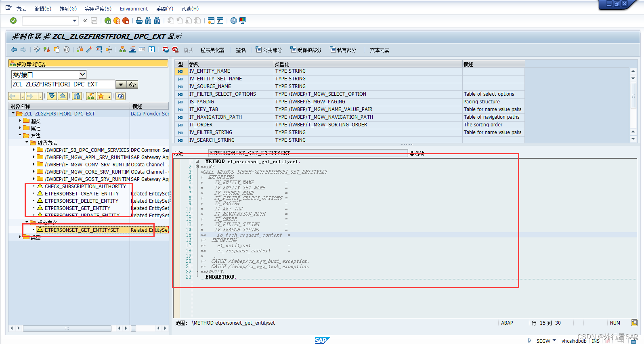Viewport: 644px width, 344px height.
Task: Click the 资源库浏览器 header button
Action: pos(88,64)
